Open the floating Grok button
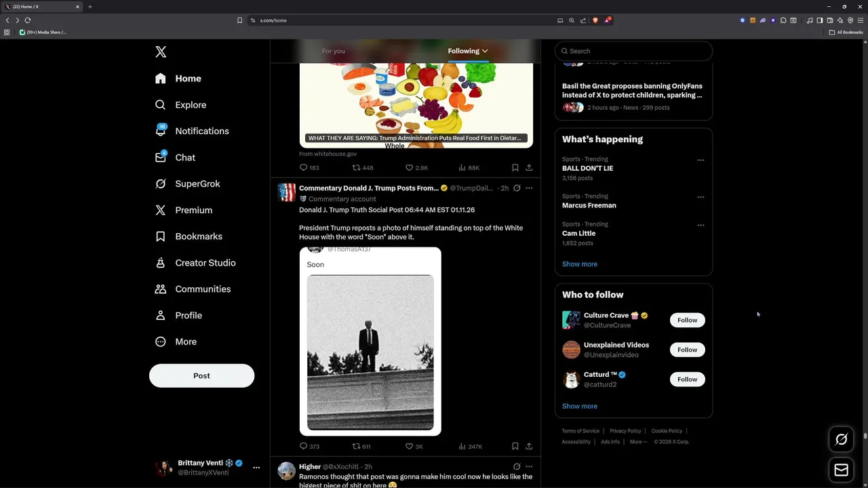 click(841, 439)
